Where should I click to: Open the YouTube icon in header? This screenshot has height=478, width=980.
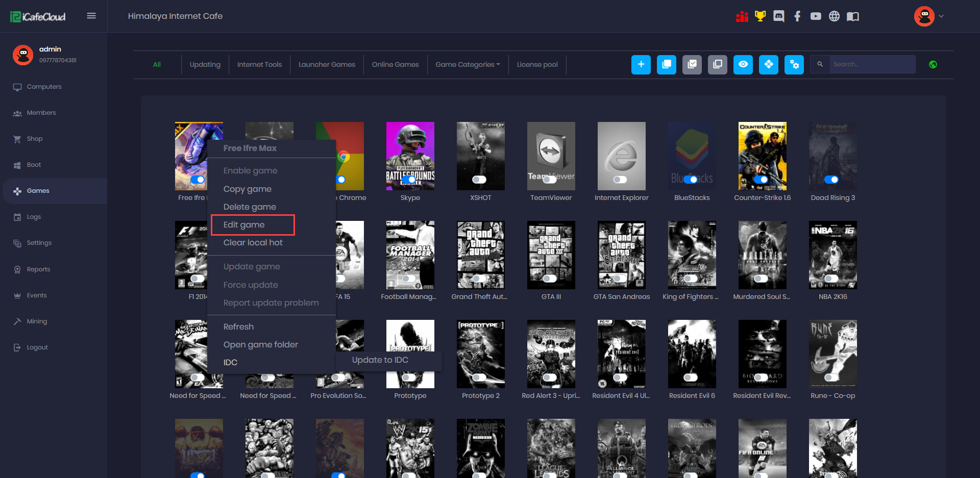816,16
